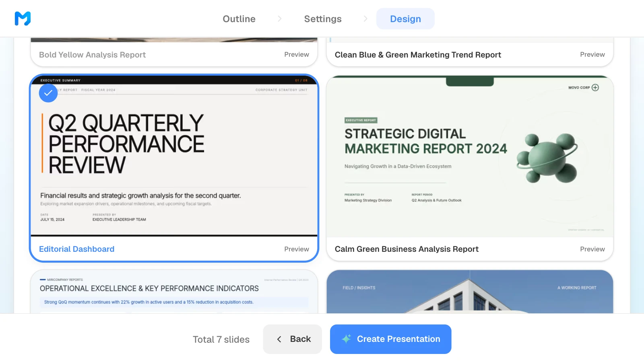644x362 pixels.
Task: Click the Bold Yellow Analysis Report title
Action: pyautogui.click(x=92, y=55)
